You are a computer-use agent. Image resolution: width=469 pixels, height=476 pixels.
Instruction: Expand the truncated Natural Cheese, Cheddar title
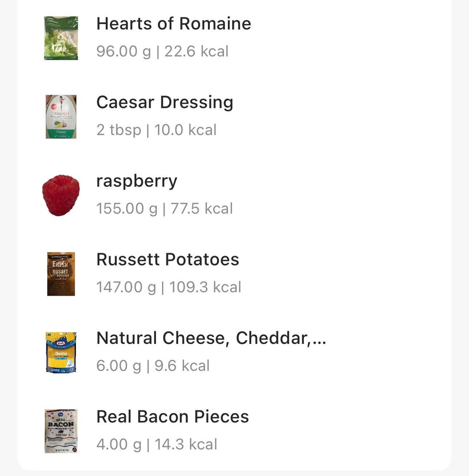[x=211, y=338]
